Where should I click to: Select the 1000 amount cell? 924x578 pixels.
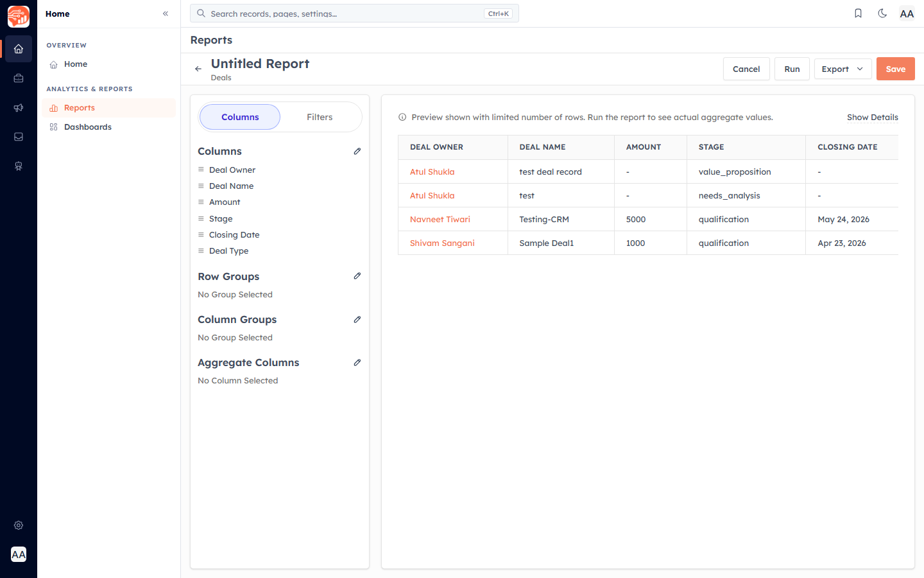tap(651, 243)
